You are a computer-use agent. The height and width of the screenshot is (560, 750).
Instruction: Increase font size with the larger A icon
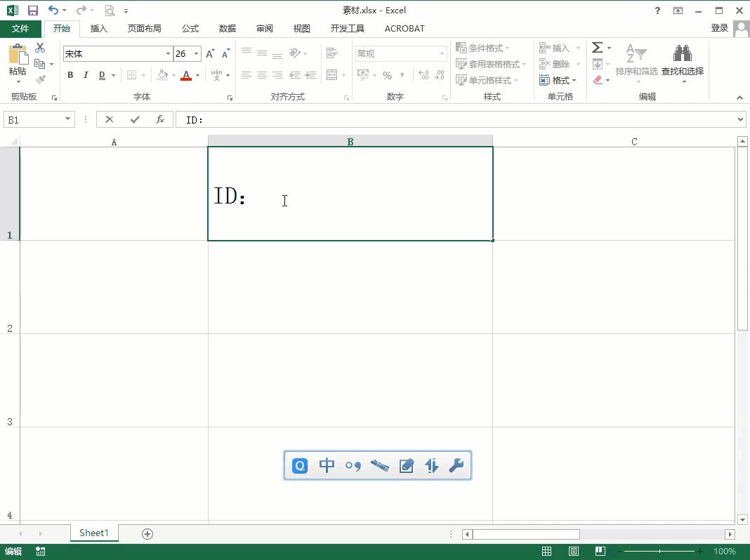[x=210, y=53]
